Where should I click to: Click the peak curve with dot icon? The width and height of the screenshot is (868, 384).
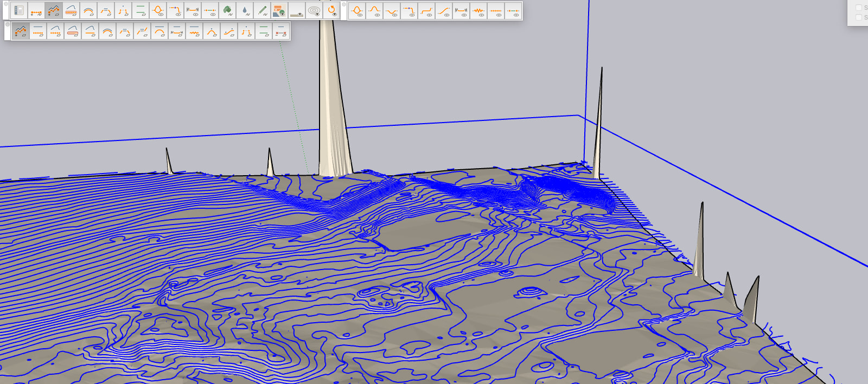211,31
